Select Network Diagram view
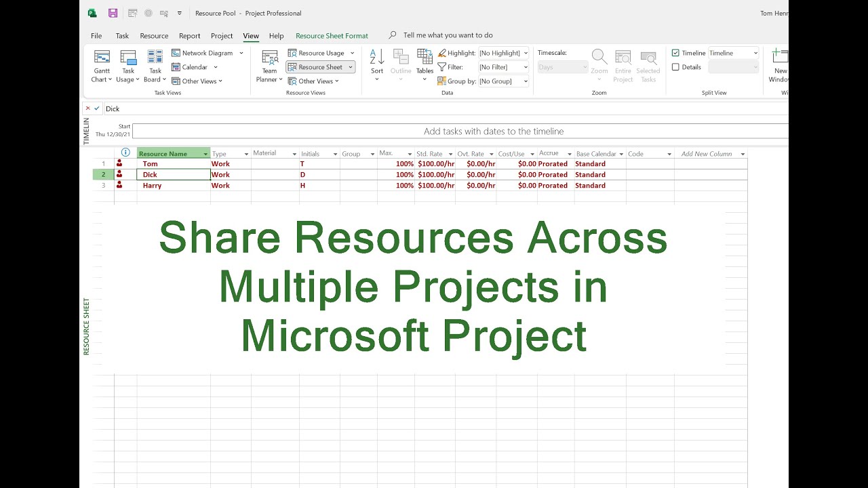Viewport: 868px width, 488px height. tap(207, 53)
